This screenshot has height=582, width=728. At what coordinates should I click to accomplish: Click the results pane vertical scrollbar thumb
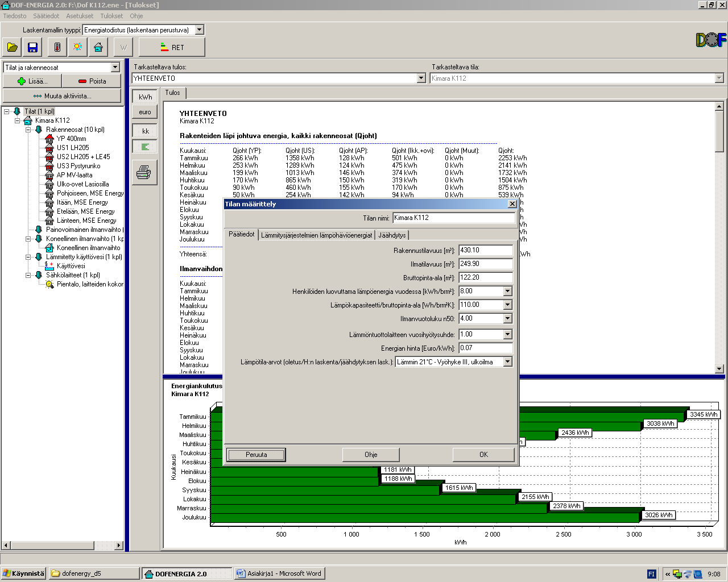tap(719, 131)
